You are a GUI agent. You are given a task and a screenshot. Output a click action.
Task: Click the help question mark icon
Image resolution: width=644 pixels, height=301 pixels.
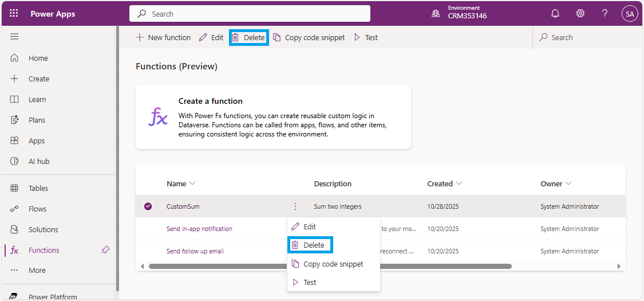point(605,14)
